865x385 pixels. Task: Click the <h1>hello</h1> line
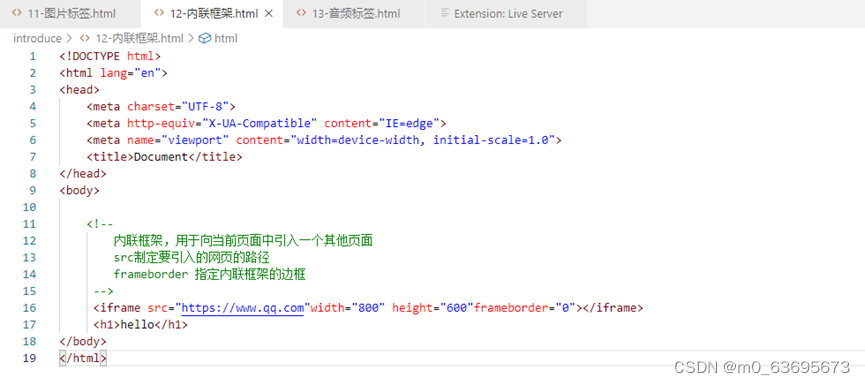[x=141, y=324]
